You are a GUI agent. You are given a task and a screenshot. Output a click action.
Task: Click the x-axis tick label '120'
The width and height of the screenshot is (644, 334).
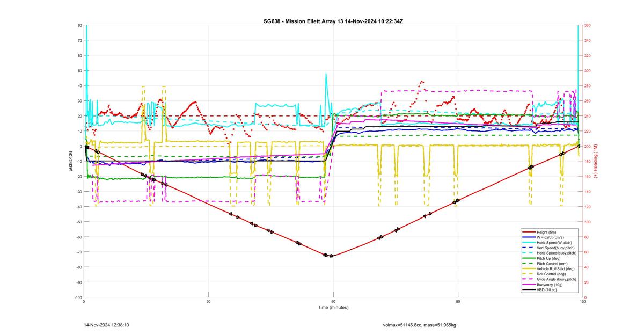tap(582, 302)
